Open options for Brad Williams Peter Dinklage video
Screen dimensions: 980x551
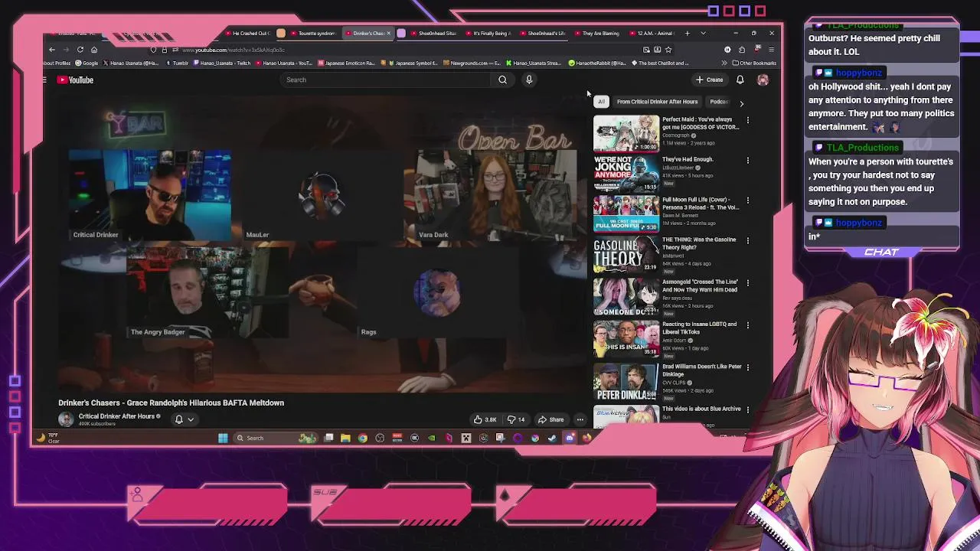748,367
